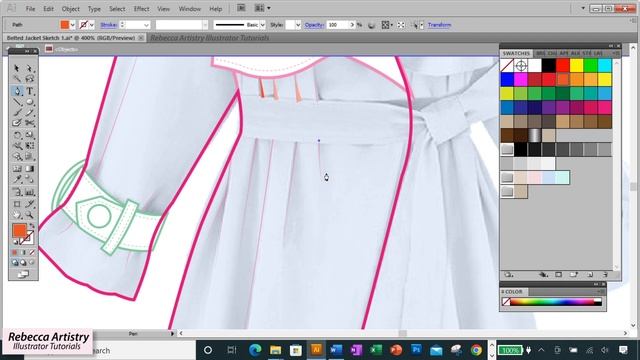Set paint to Gradient mode button
The image size is (640, 360).
[x=23, y=253]
